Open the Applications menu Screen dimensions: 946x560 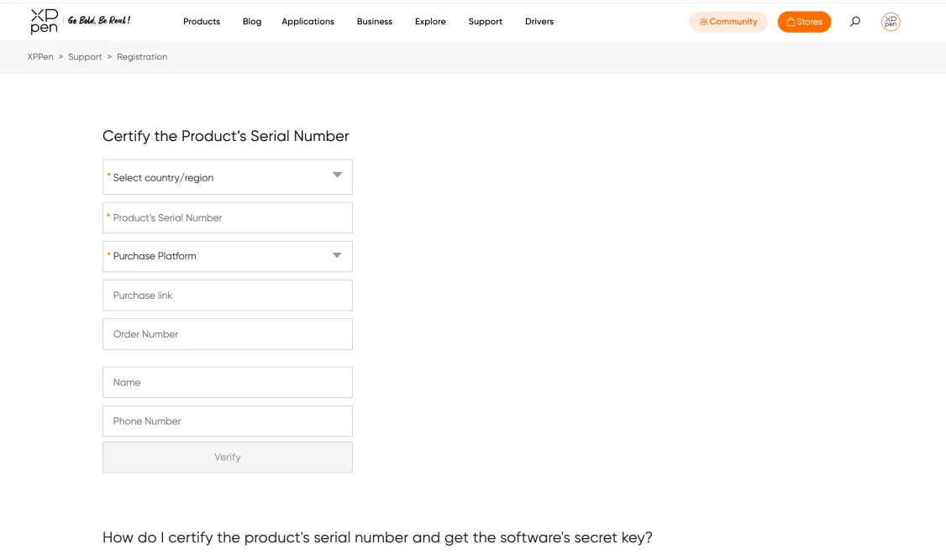(307, 22)
